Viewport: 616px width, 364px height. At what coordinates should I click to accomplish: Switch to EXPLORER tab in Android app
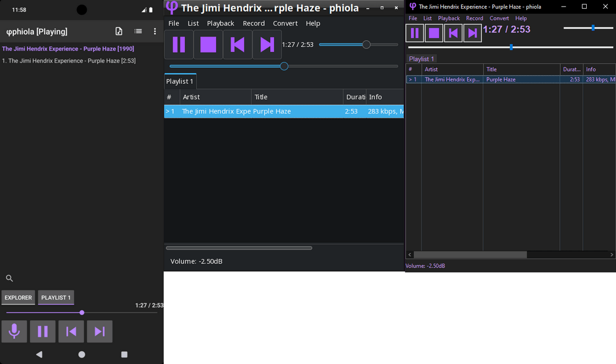pyautogui.click(x=18, y=298)
